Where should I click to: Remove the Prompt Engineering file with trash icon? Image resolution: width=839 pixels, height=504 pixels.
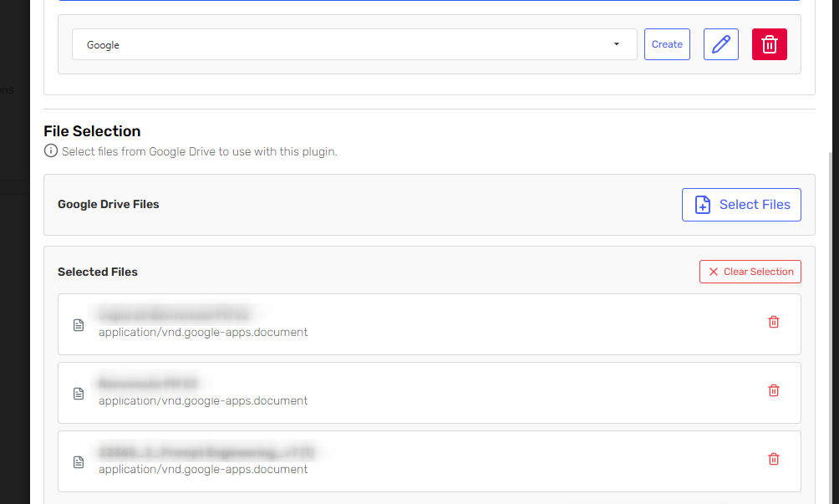773,459
